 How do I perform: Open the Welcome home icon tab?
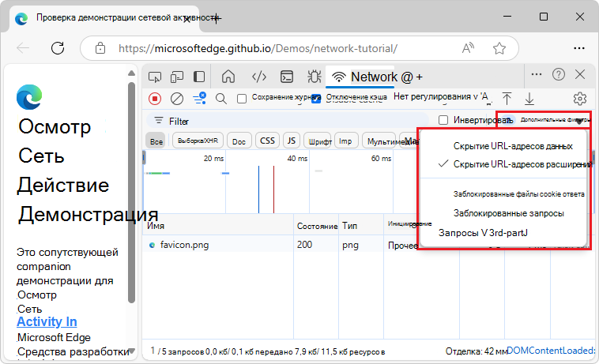tap(228, 77)
